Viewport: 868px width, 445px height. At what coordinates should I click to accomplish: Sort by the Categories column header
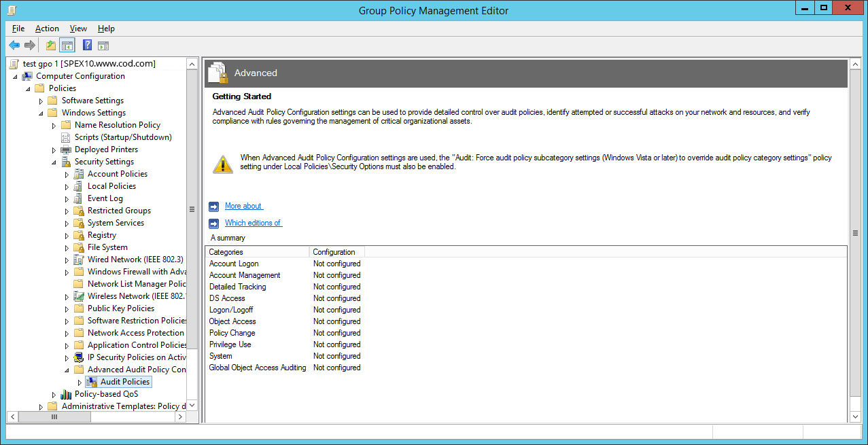point(257,252)
